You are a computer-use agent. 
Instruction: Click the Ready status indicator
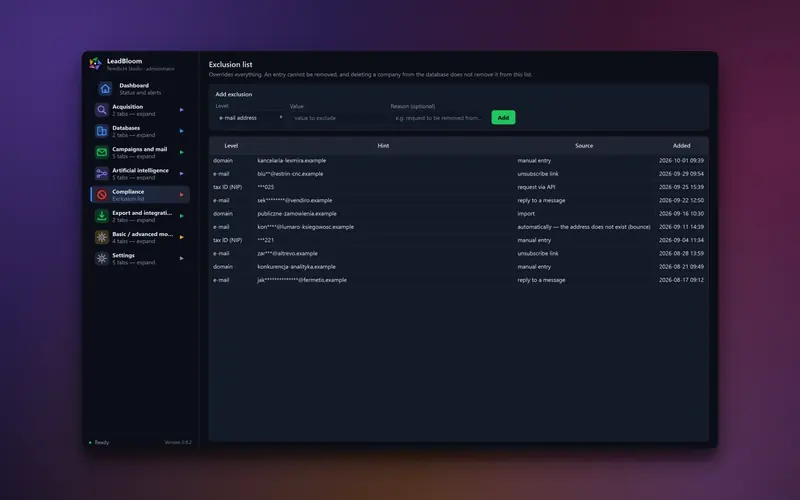point(99,442)
